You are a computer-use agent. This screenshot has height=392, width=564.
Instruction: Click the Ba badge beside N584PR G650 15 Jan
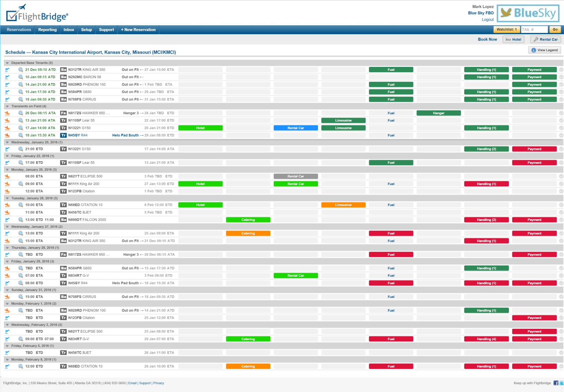tap(63, 92)
